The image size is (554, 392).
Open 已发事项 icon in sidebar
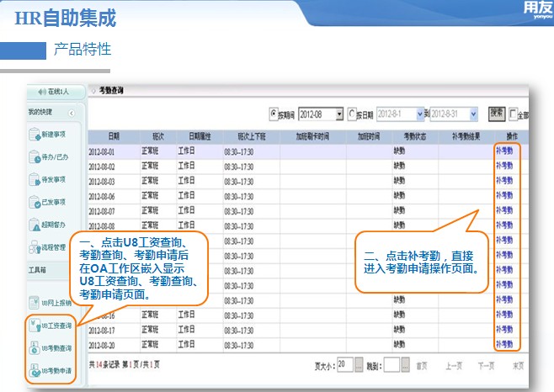(x=35, y=203)
